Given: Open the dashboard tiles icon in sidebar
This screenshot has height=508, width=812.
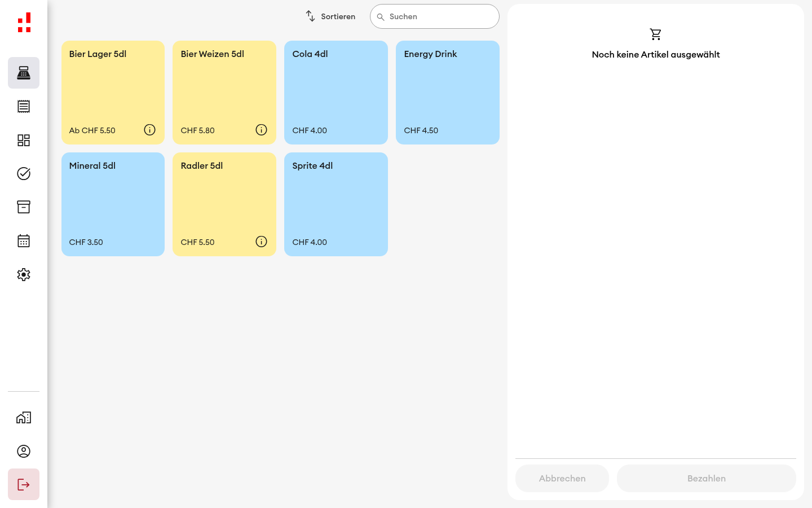Looking at the screenshot, I should (x=24, y=140).
